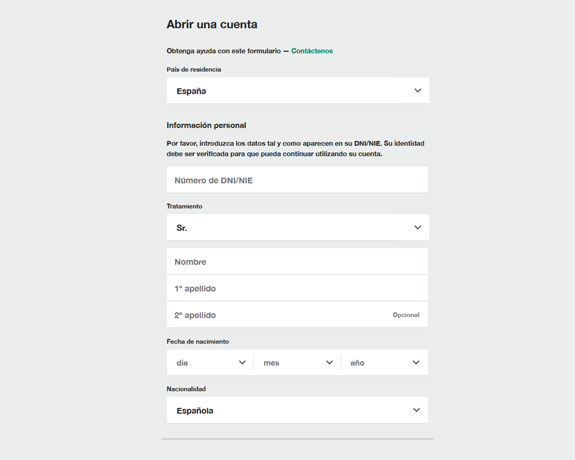575x460 pixels.
Task: Click the Abrir una cuenta heading
Action: tap(212, 25)
